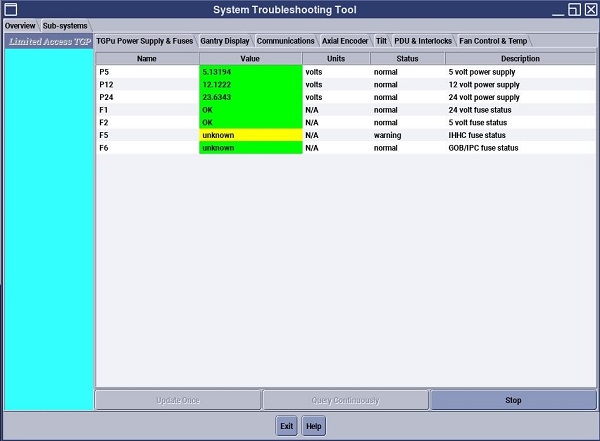Sort by the Status column header
Screen dimensions: 600x441
point(407,59)
